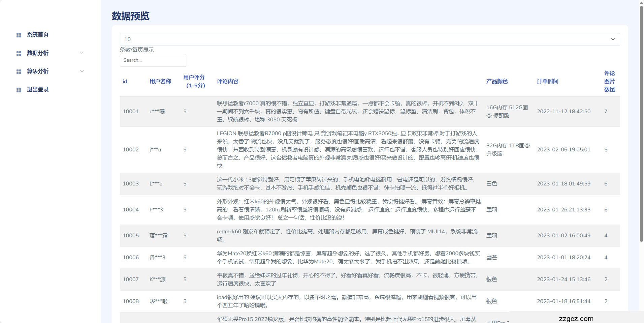
Task: Sort by 用户评分 column header
Action: [x=194, y=82]
